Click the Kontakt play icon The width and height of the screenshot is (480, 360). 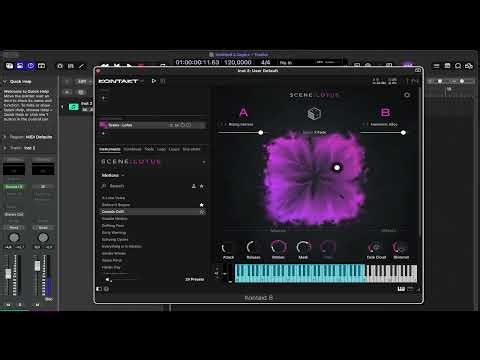pyautogui.click(x=154, y=81)
